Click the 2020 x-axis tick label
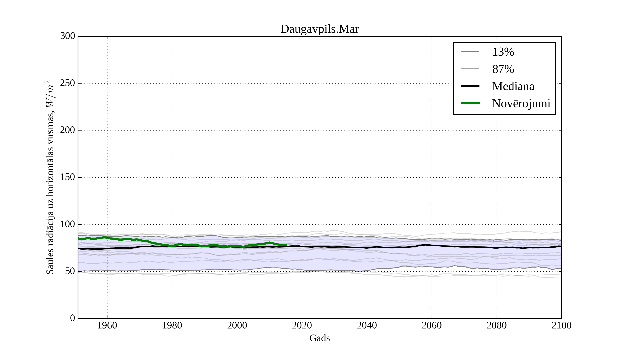This screenshot has width=624, height=364. 302,325
